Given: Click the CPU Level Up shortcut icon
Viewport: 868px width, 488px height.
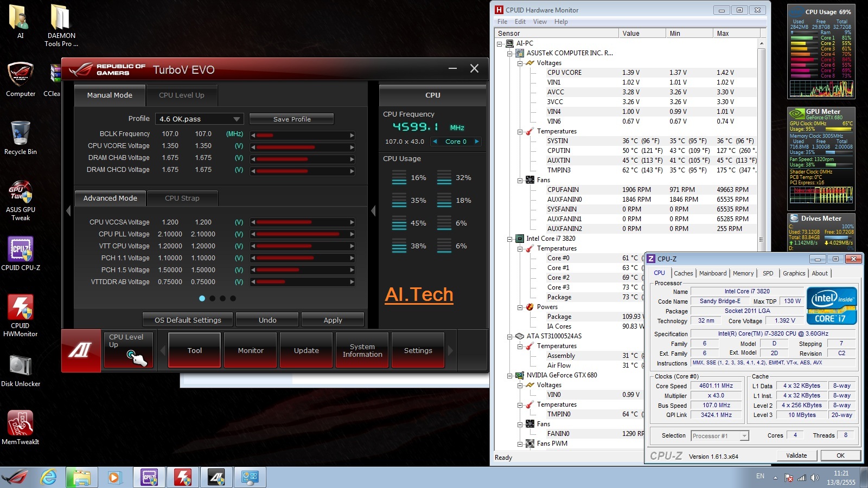Looking at the screenshot, I should tap(128, 350).
